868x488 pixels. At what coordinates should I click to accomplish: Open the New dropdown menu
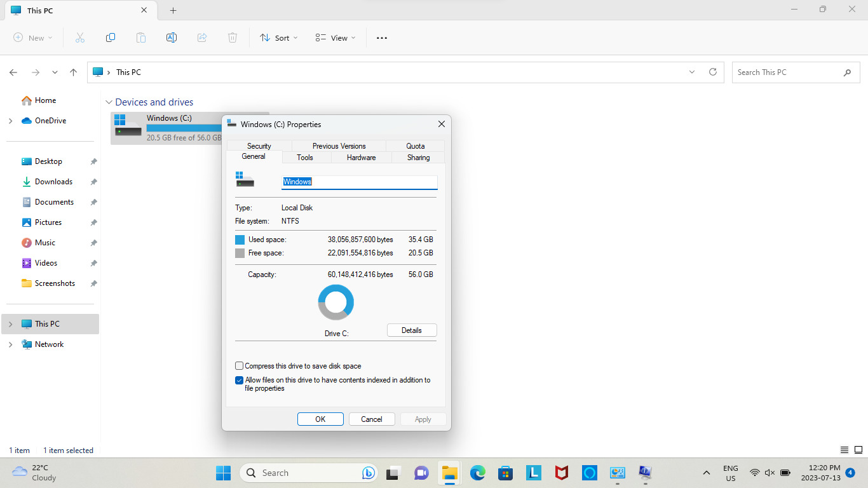[x=33, y=38]
